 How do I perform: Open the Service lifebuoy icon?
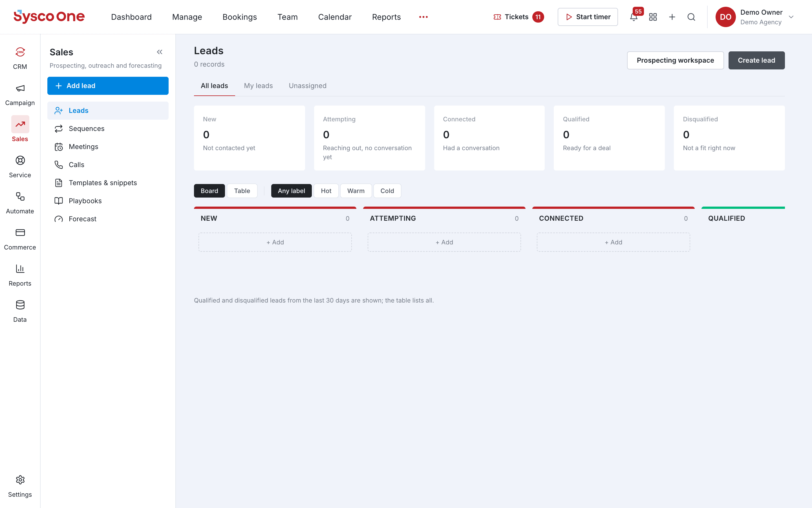20,160
